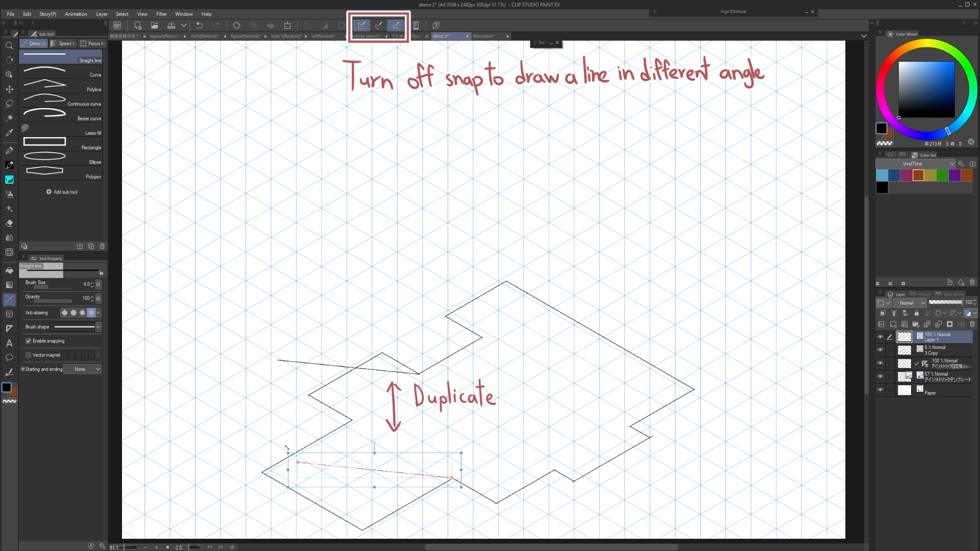Select the Zoom magnifier tool
The width and height of the screenshot is (980, 551).
pos(9,46)
